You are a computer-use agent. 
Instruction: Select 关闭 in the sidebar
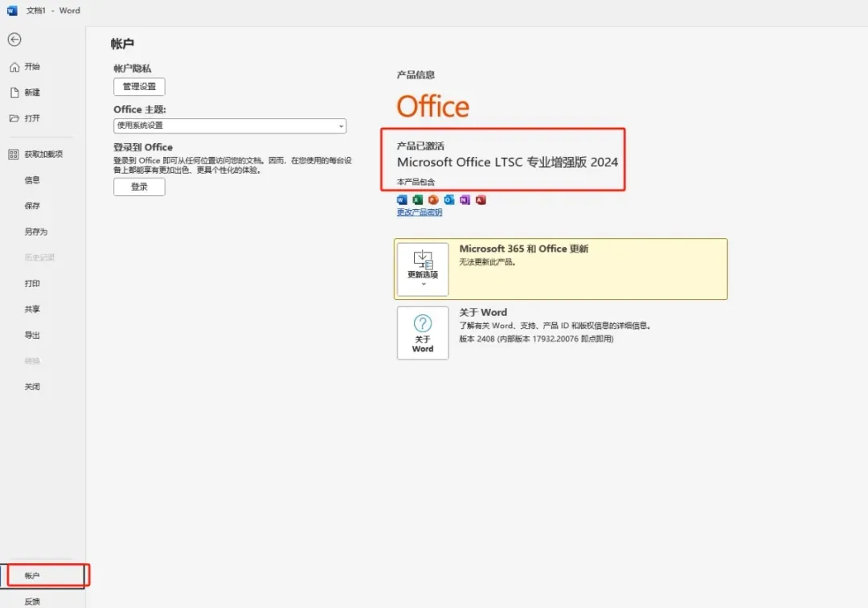pyautogui.click(x=32, y=387)
